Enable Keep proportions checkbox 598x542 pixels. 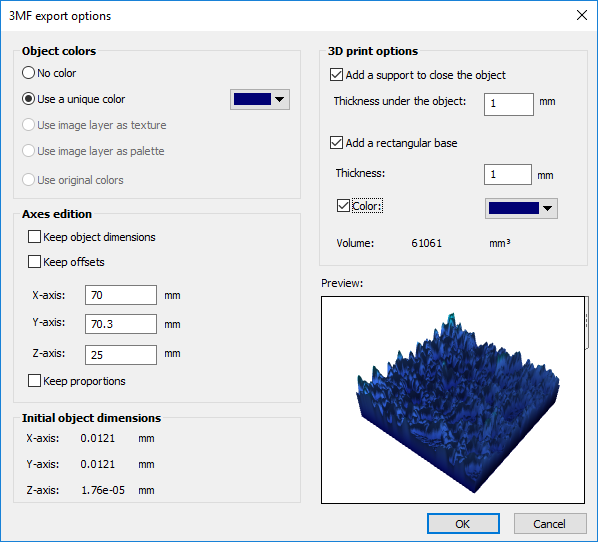34,381
